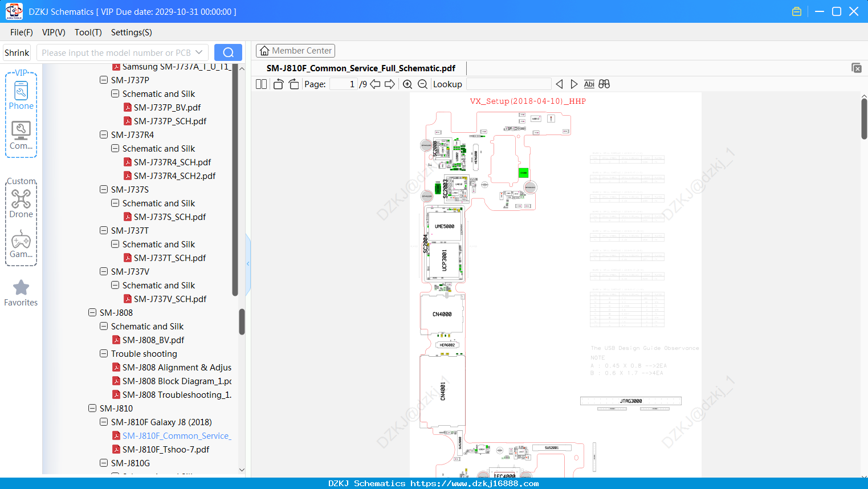Click the blue search button
Screen dimensions: 868x489
[228, 52]
